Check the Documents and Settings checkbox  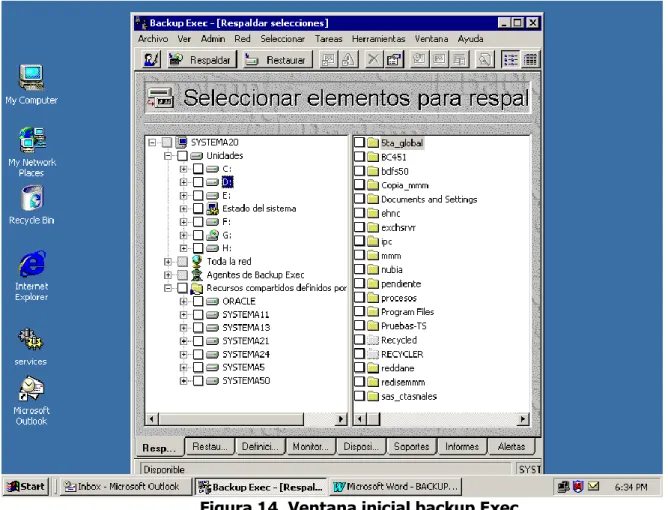click(x=360, y=199)
